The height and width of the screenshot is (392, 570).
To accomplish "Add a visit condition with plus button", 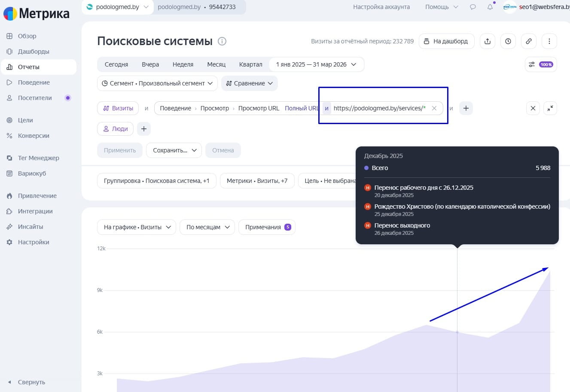I will click(466, 108).
